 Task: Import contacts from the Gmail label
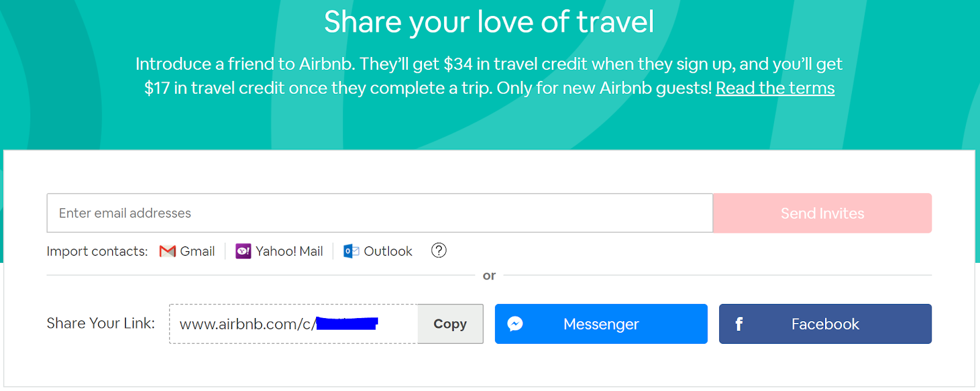click(x=197, y=251)
